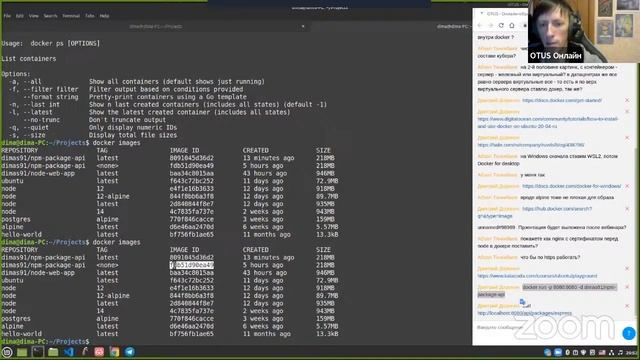The height and width of the screenshot is (360, 640).
Task: Click '12-alpine' tag in the second listing
Action: click(x=113, y=296)
